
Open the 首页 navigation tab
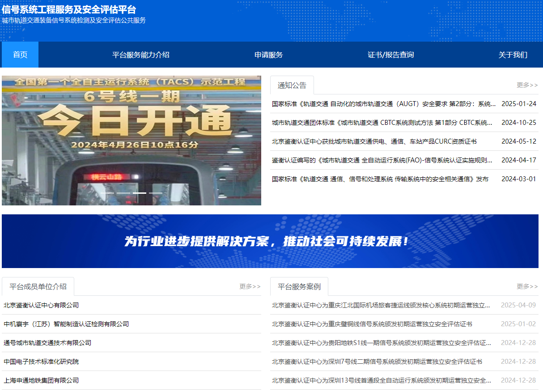click(x=20, y=55)
